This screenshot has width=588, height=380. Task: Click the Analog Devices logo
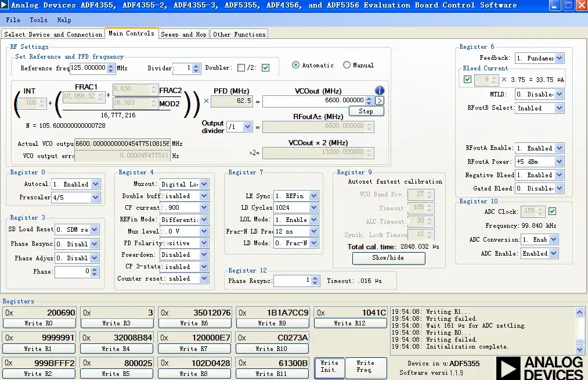click(x=540, y=368)
